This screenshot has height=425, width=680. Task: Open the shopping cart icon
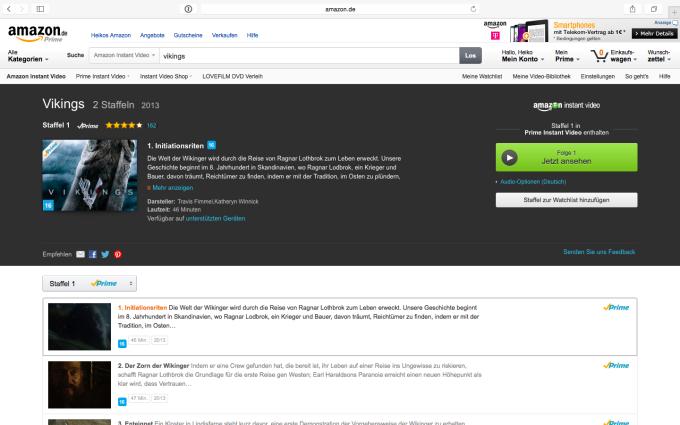(x=600, y=56)
